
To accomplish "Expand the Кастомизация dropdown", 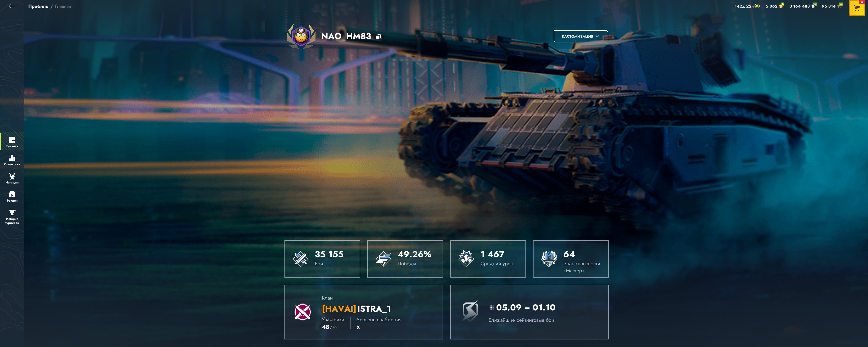I will click(581, 36).
